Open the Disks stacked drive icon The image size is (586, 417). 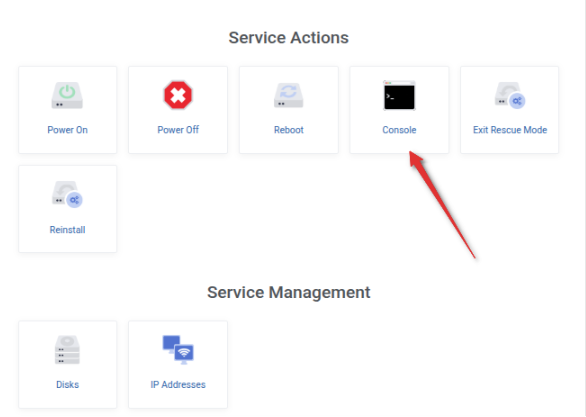pos(67,350)
